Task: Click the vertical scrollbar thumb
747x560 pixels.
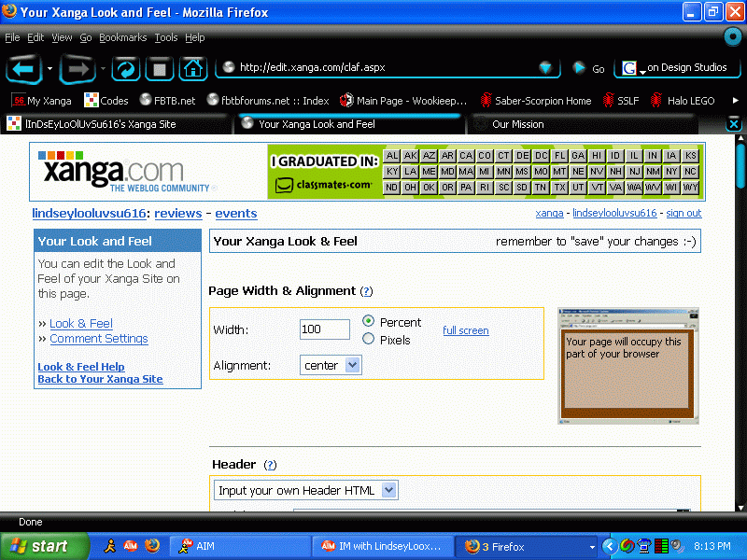Action: point(740,165)
